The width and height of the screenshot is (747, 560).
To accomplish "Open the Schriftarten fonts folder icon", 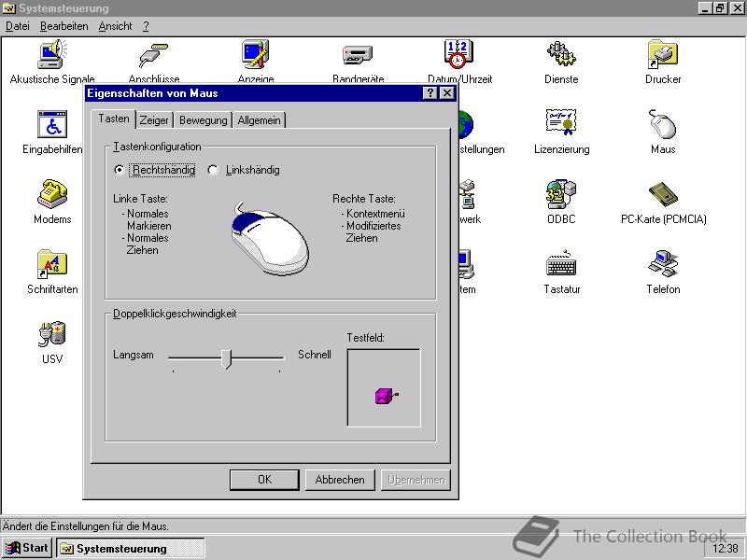I will (x=52, y=264).
